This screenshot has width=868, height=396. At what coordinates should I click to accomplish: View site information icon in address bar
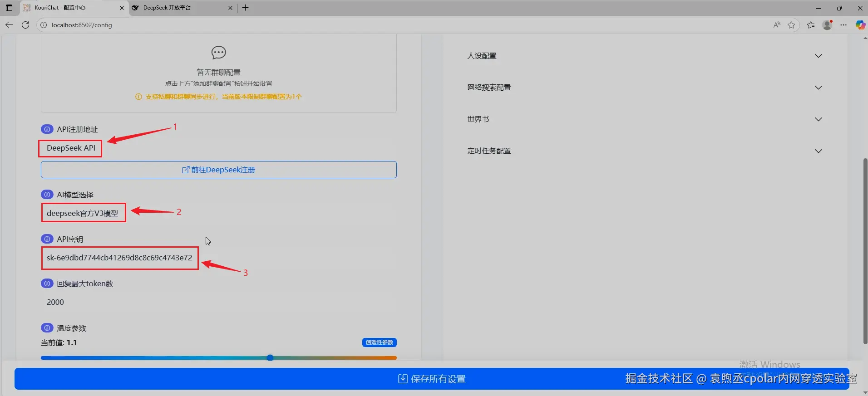click(44, 25)
